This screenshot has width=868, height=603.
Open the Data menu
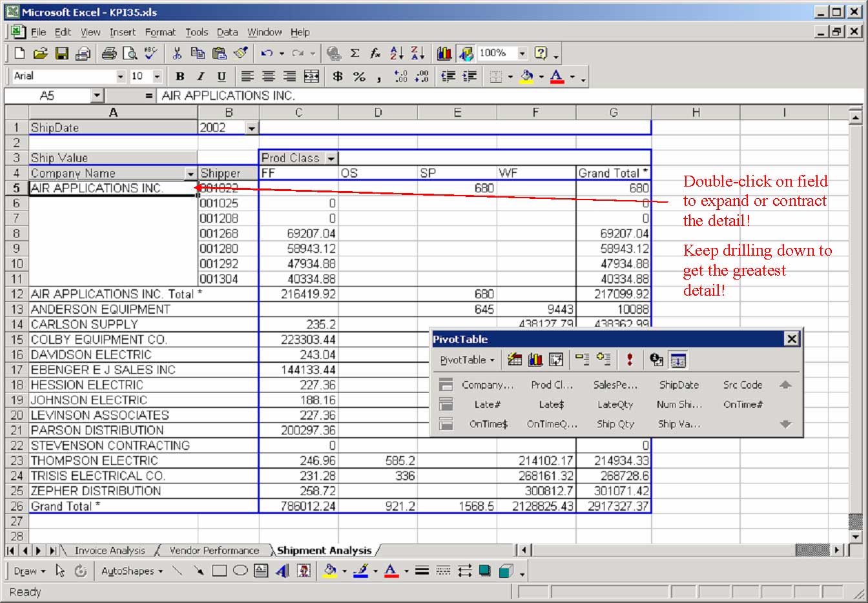pos(227,32)
